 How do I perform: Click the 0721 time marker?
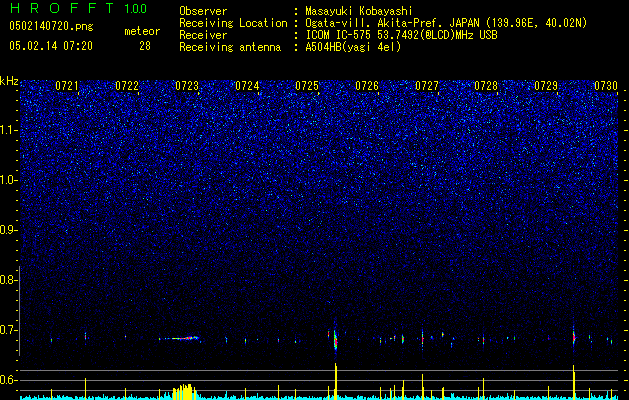[x=67, y=86]
